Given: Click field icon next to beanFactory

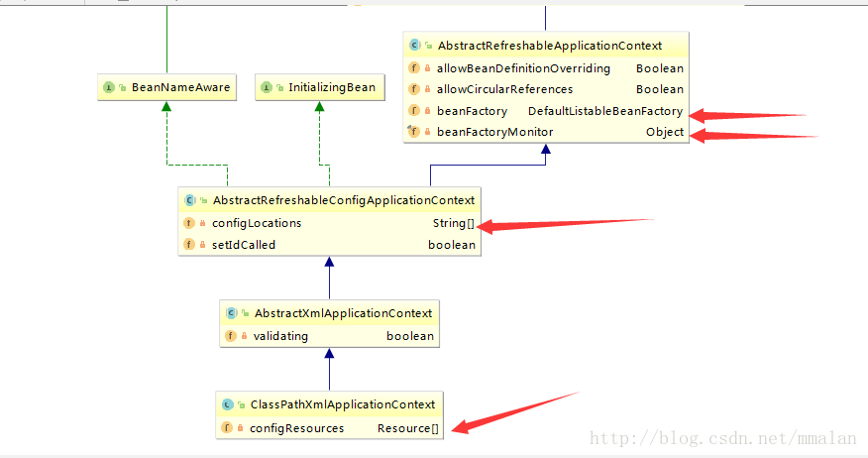Looking at the screenshot, I should coord(413,110).
